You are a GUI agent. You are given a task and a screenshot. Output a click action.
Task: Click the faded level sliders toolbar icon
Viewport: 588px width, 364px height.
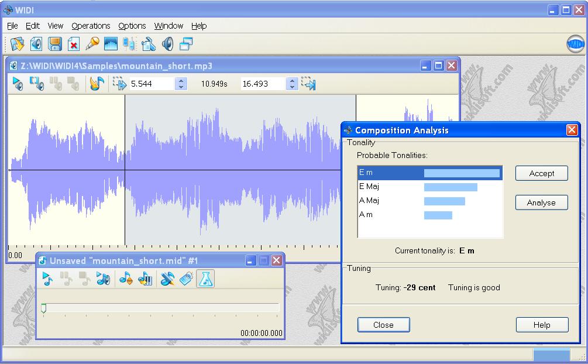pos(129,44)
